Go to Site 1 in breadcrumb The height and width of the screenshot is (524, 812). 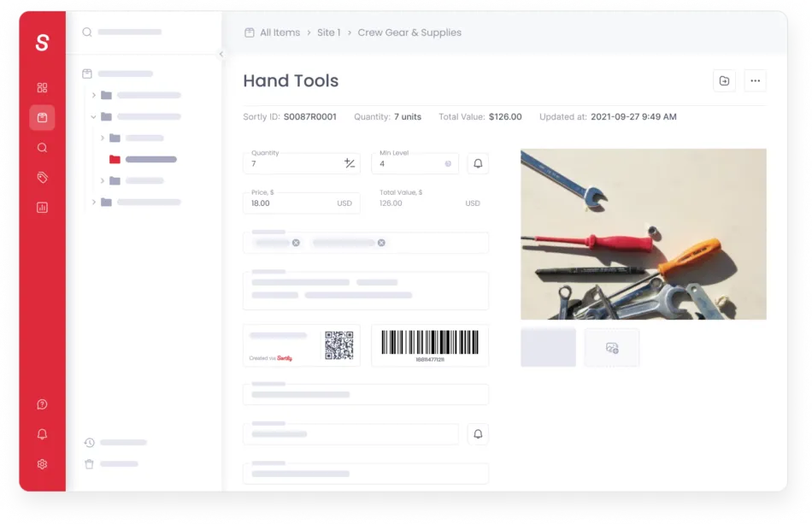click(329, 32)
